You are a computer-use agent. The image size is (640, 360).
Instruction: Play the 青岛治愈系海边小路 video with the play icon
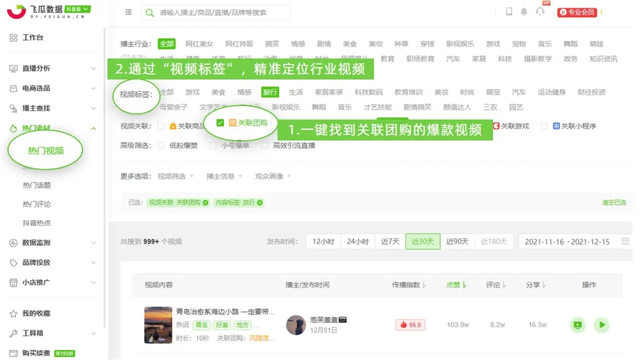[x=602, y=325]
